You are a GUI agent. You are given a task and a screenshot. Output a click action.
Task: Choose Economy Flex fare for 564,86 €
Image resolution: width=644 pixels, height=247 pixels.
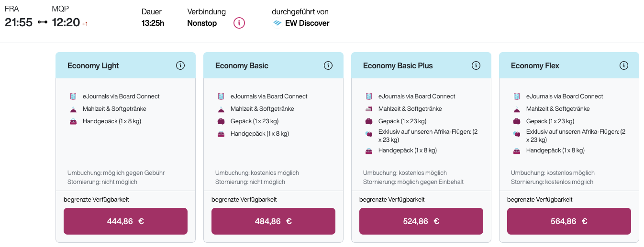(x=569, y=221)
